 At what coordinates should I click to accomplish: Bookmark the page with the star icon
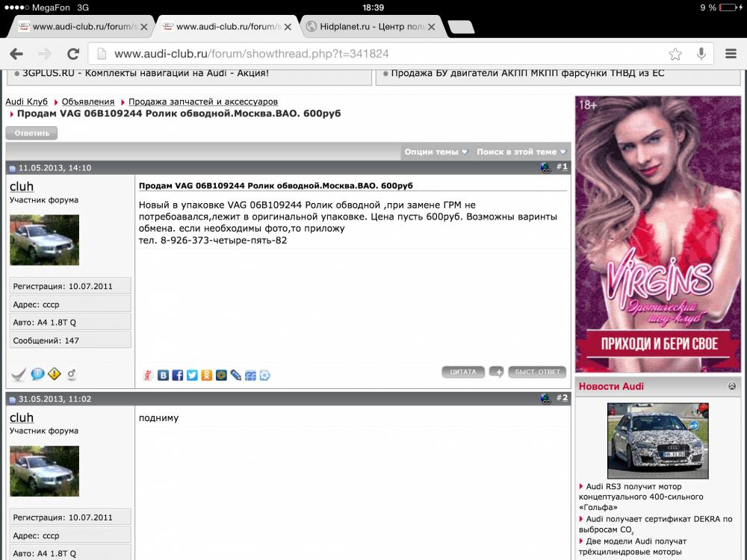[x=675, y=54]
